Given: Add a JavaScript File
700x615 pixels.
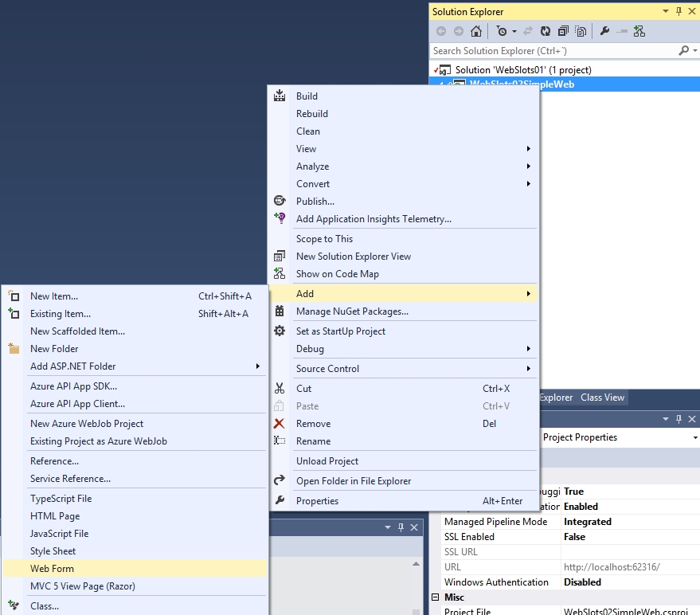Looking at the screenshot, I should (135, 533).
